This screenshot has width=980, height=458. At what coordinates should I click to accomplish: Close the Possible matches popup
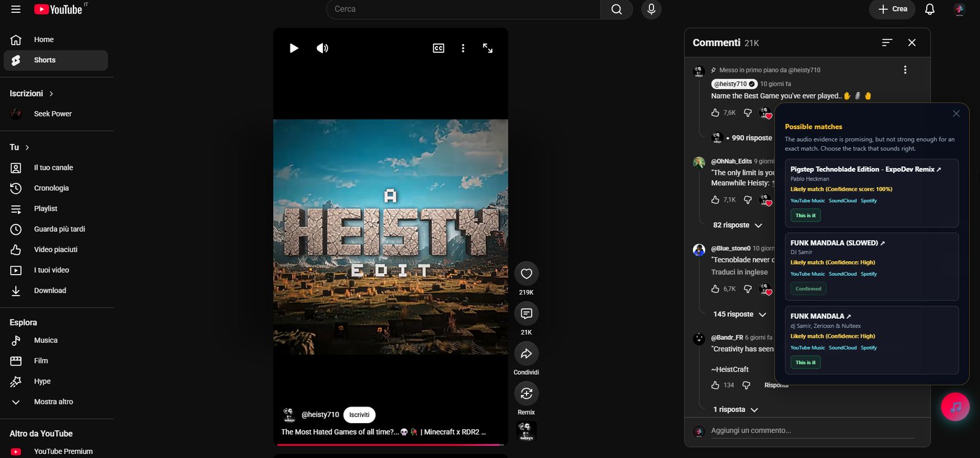click(x=956, y=113)
